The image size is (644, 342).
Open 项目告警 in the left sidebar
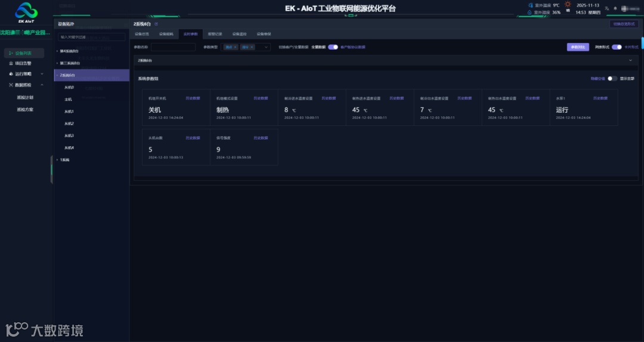(x=24, y=63)
